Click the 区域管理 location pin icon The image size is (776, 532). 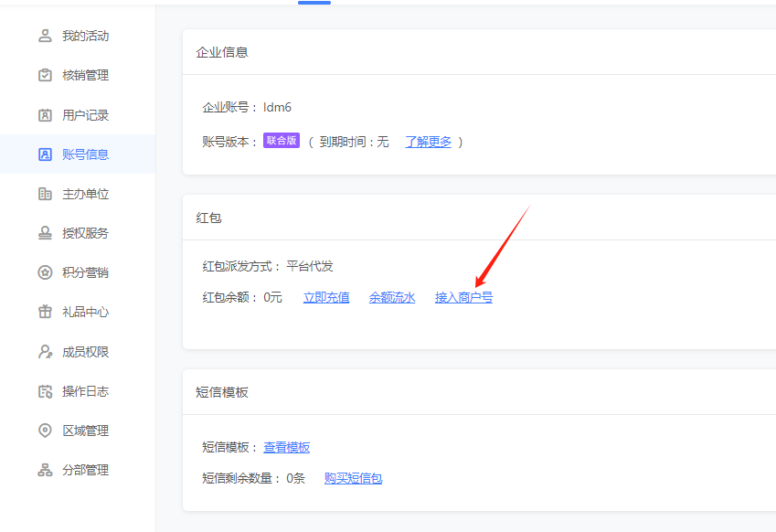(x=45, y=431)
